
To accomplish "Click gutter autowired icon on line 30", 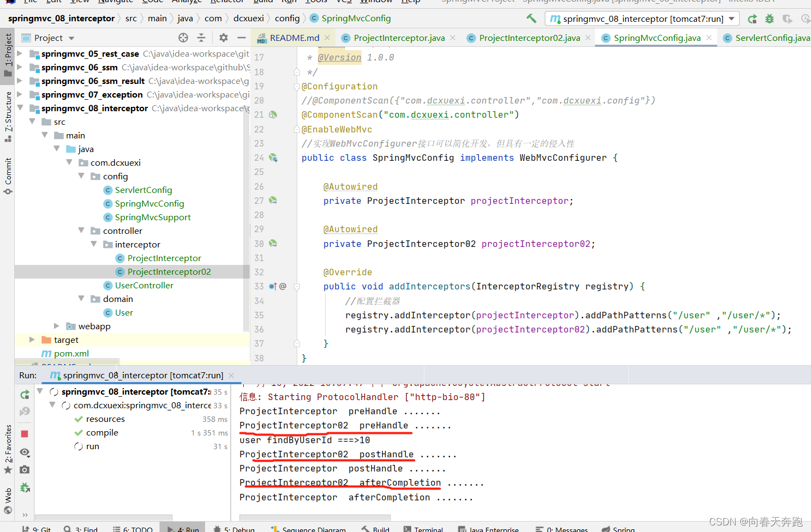I will pyautogui.click(x=273, y=243).
